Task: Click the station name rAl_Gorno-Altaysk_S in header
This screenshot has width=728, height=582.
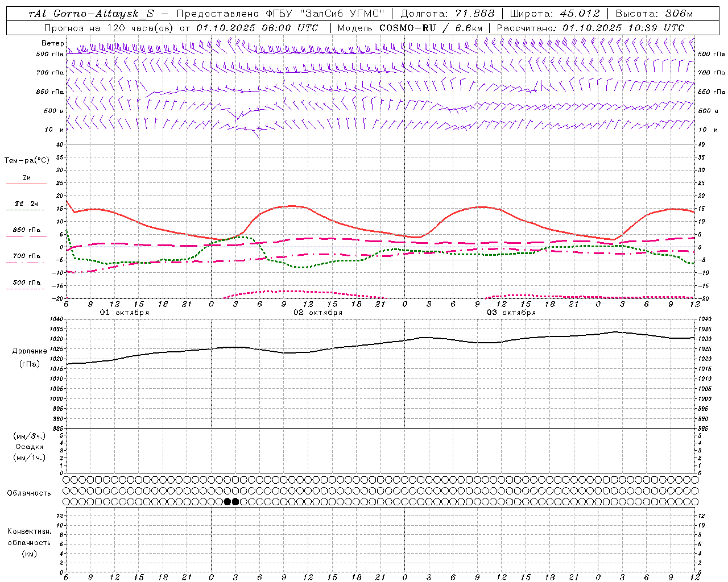Action: [x=91, y=14]
